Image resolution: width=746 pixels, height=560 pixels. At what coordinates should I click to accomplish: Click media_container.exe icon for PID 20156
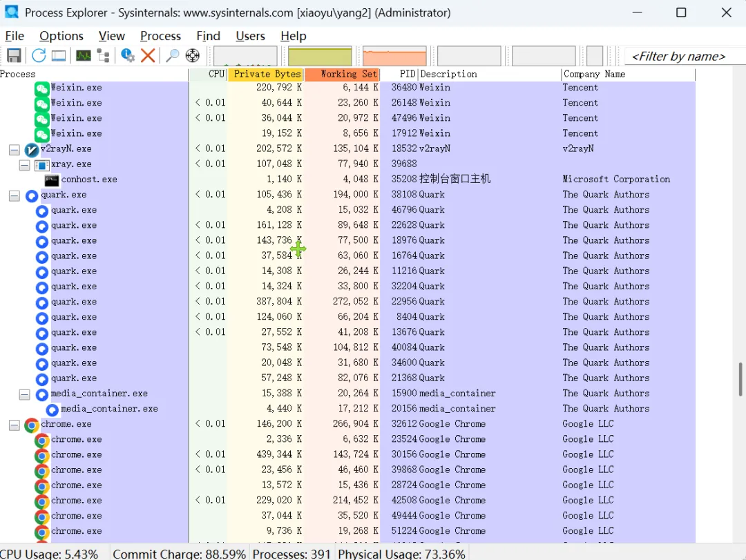point(52,409)
